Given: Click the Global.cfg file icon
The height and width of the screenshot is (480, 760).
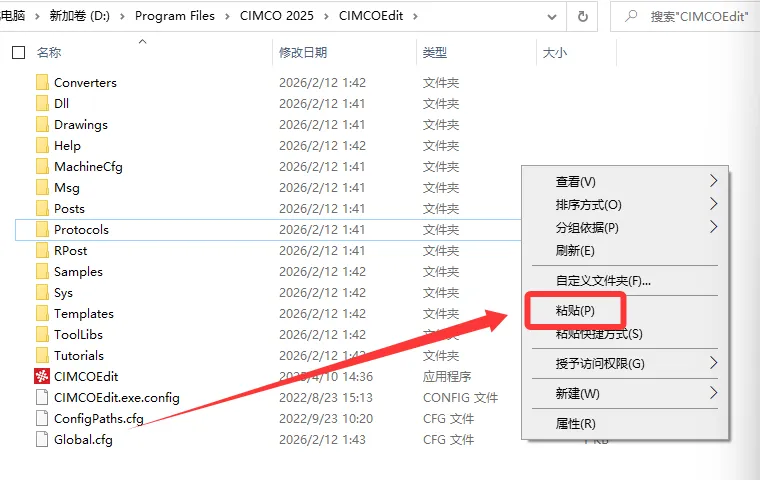Looking at the screenshot, I should pos(42,439).
